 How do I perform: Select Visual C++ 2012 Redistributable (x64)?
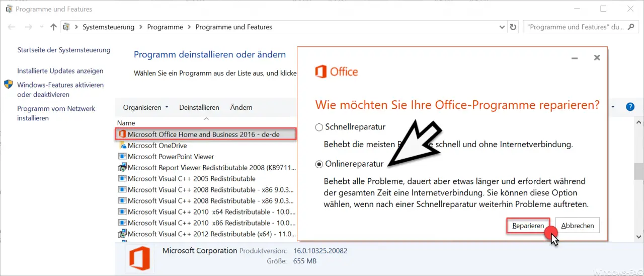coord(212,234)
